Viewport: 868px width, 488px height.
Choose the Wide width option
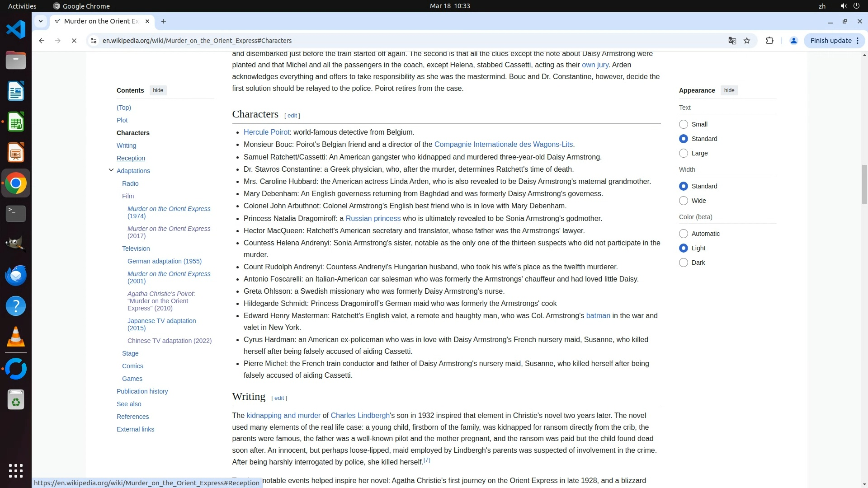(684, 201)
